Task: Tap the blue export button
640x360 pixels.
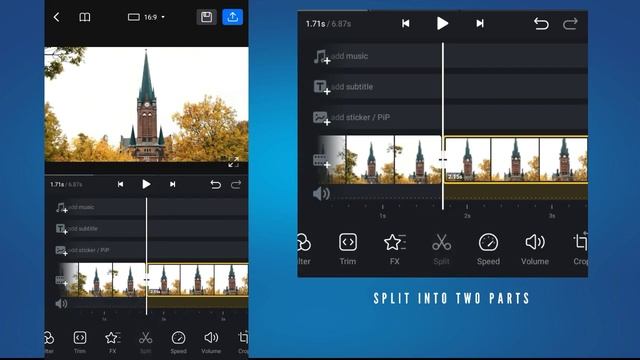Action: [233, 17]
